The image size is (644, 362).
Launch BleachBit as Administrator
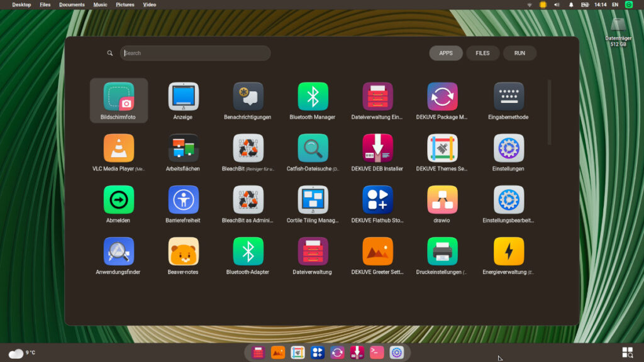coord(248,200)
